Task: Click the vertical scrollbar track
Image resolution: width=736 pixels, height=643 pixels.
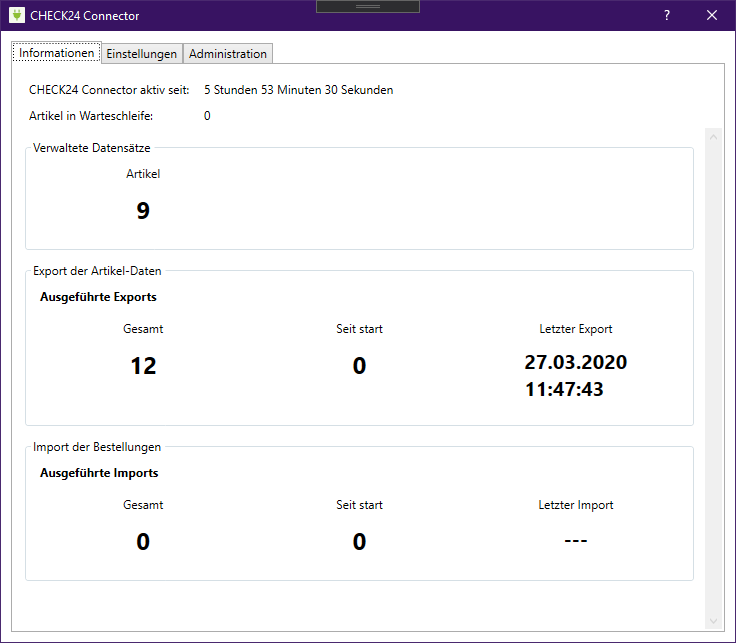Action: 713,380
